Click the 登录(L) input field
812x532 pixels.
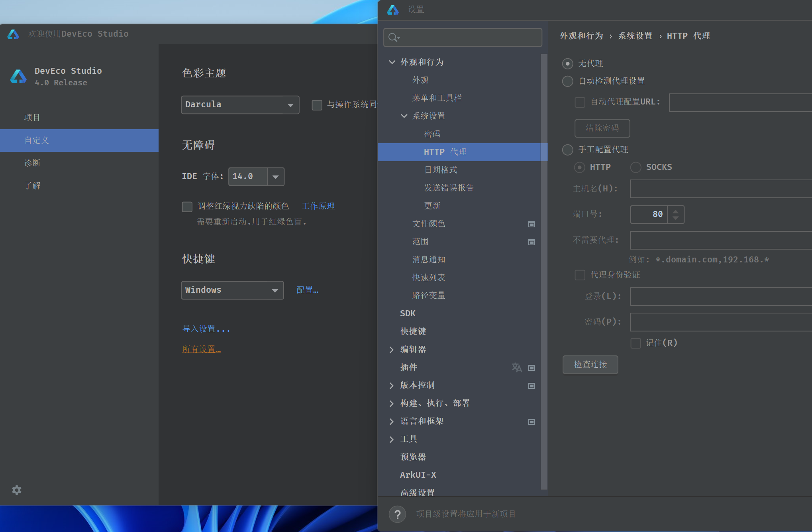click(x=721, y=297)
